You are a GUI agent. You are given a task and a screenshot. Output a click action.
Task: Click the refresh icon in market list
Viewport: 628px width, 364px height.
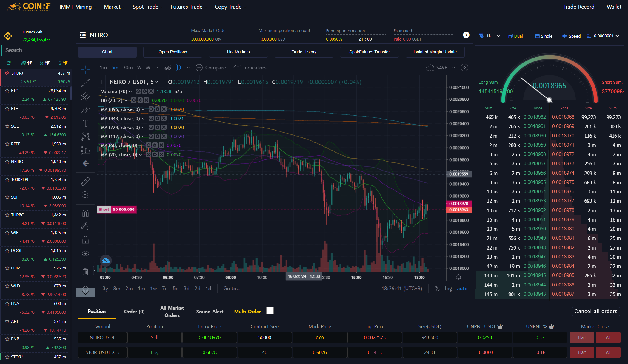point(9,63)
